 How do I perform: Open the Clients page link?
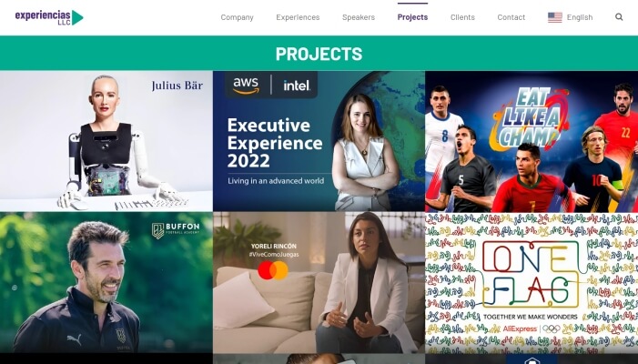[462, 17]
